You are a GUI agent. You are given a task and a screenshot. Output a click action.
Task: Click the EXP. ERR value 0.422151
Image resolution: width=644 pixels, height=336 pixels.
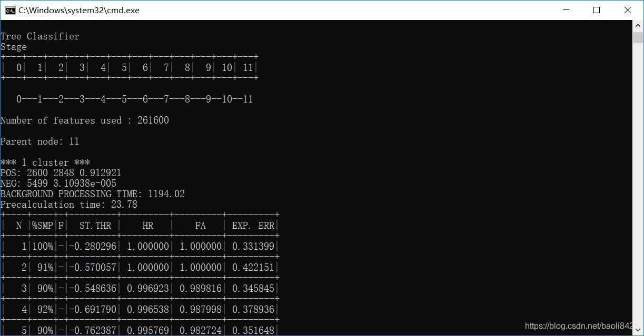253,268
